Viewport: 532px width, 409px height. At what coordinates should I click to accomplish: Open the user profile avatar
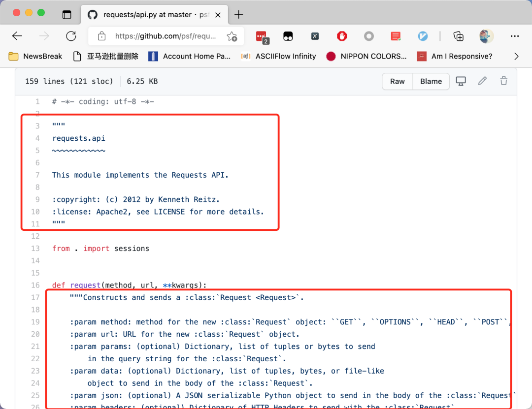tap(486, 36)
